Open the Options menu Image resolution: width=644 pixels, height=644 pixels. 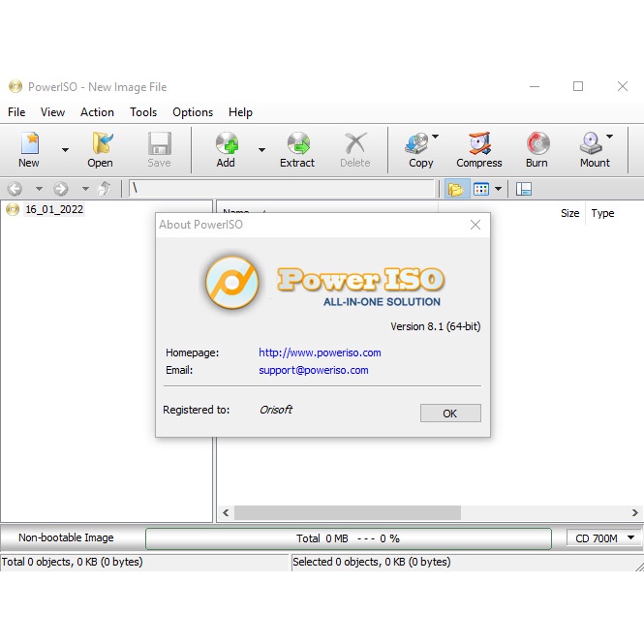point(193,112)
